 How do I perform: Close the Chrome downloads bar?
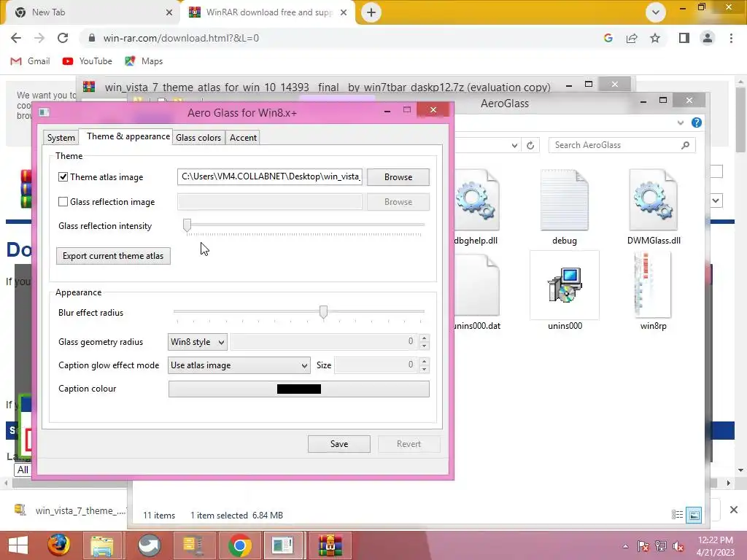(x=734, y=510)
